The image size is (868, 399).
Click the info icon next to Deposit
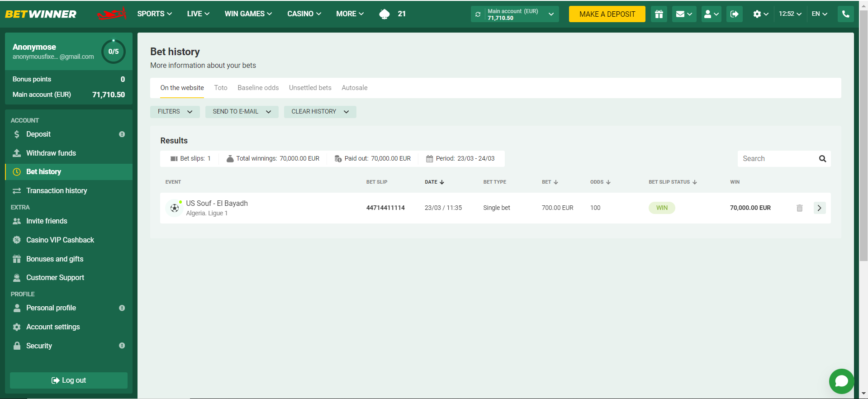tap(122, 134)
